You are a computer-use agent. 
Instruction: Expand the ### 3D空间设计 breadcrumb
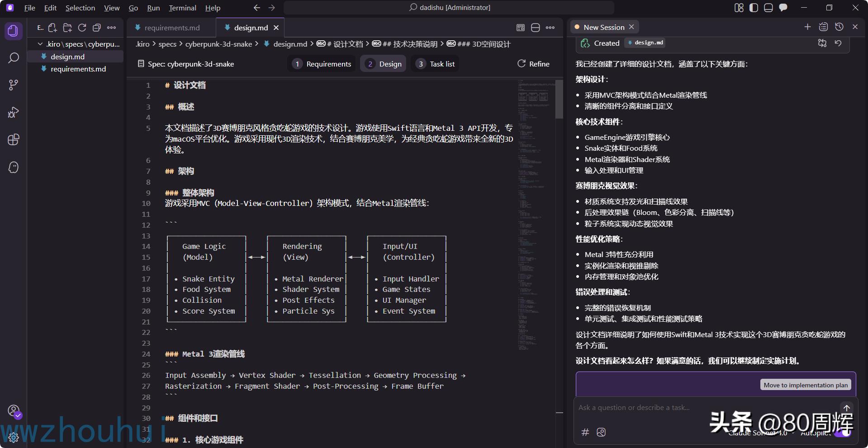[x=479, y=44]
